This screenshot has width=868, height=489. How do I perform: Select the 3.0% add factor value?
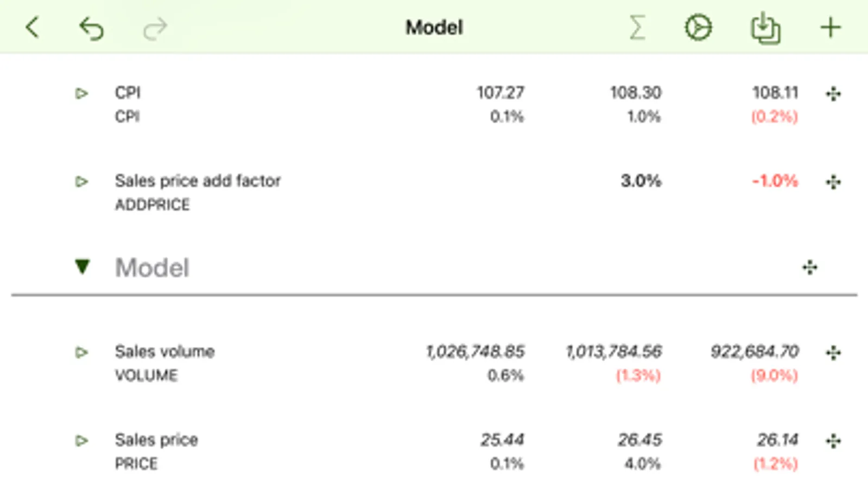641,181
